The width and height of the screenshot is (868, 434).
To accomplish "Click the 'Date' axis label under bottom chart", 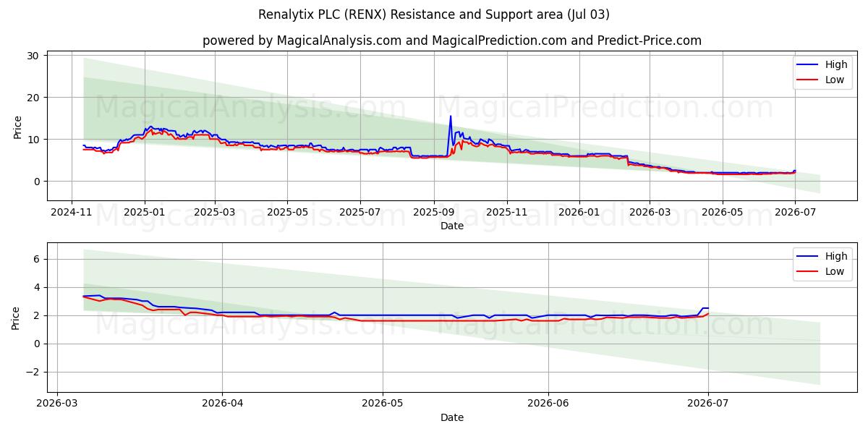I will click(x=452, y=418).
